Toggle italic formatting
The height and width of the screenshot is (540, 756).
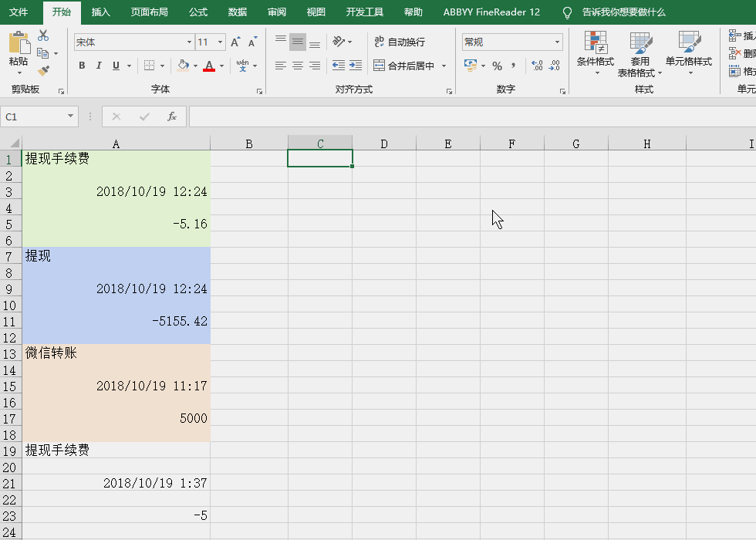point(99,66)
